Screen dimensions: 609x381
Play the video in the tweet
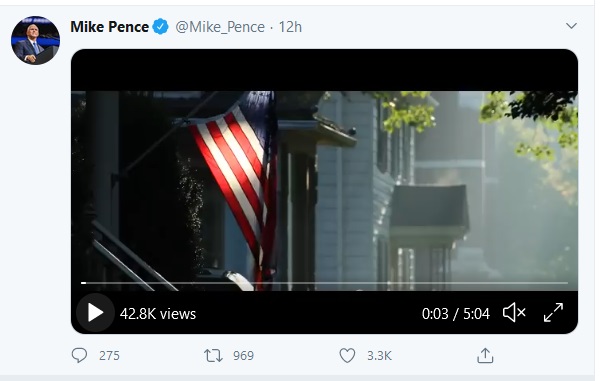95,313
